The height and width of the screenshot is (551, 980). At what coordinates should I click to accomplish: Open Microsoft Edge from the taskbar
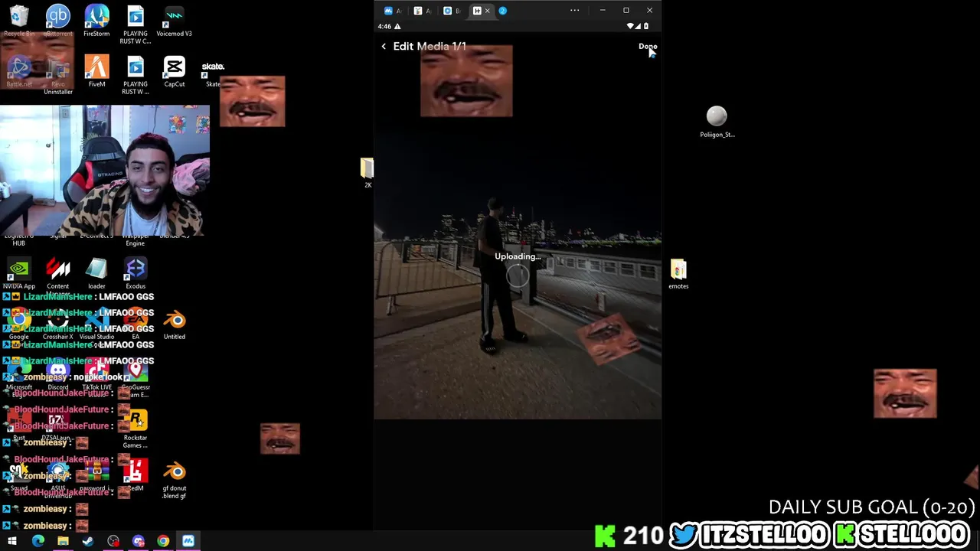pyautogui.click(x=38, y=541)
